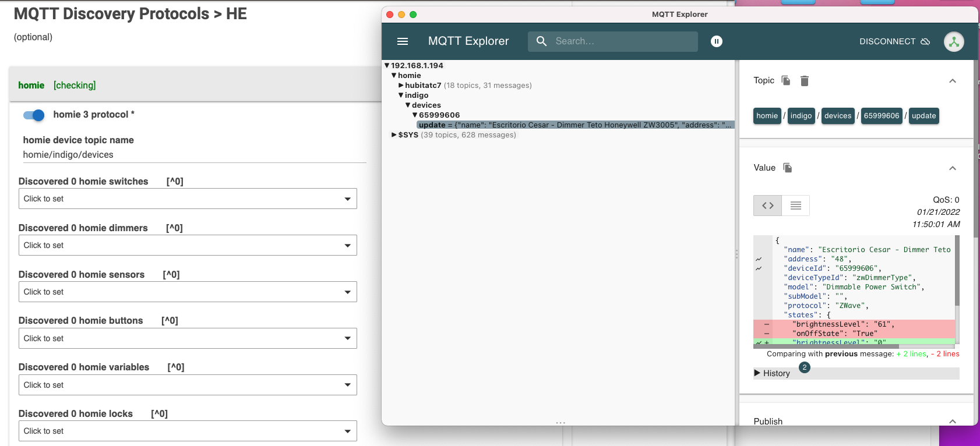This screenshot has height=446, width=980.
Task: Click the devices topic breadcrumb chip
Action: click(x=838, y=116)
